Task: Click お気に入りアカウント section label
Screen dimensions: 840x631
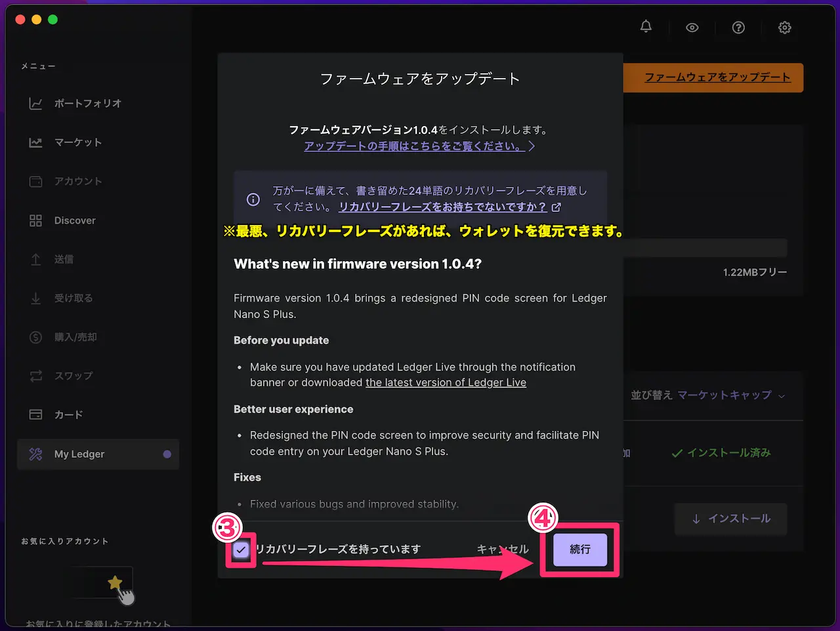Action: [64, 541]
